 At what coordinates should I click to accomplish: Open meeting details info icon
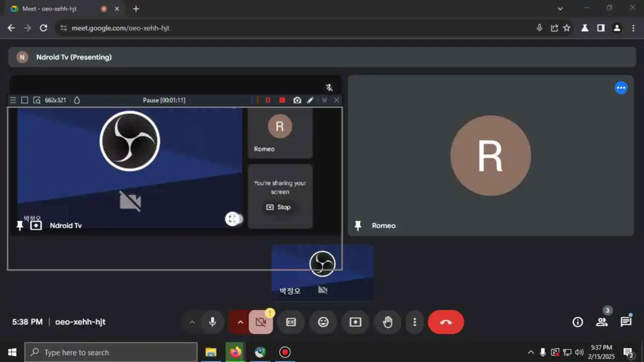point(578,322)
